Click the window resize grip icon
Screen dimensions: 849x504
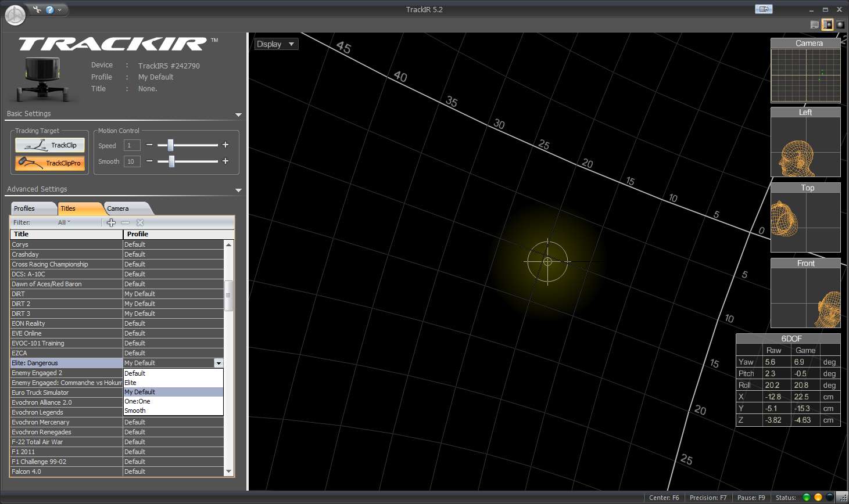[843, 498]
